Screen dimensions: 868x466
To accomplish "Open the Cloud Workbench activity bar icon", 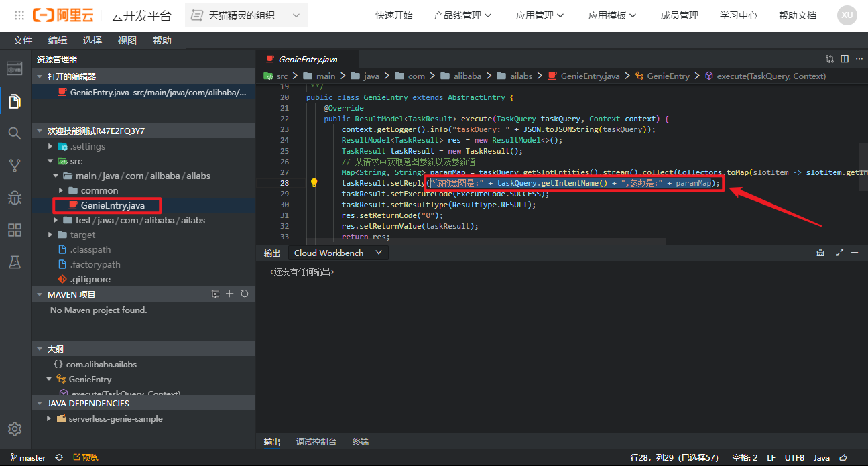I will click(15, 68).
